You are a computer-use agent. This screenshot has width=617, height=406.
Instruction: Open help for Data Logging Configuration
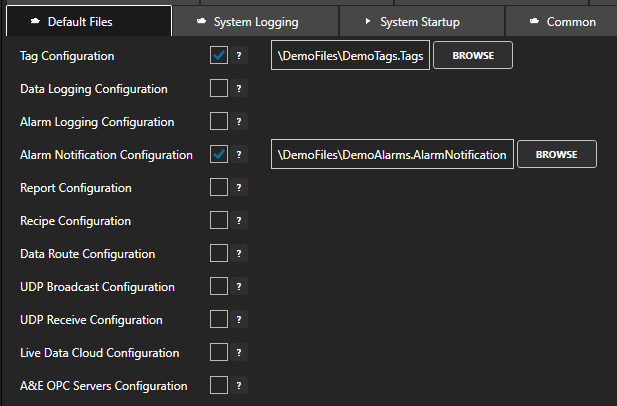click(x=239, y=89)
